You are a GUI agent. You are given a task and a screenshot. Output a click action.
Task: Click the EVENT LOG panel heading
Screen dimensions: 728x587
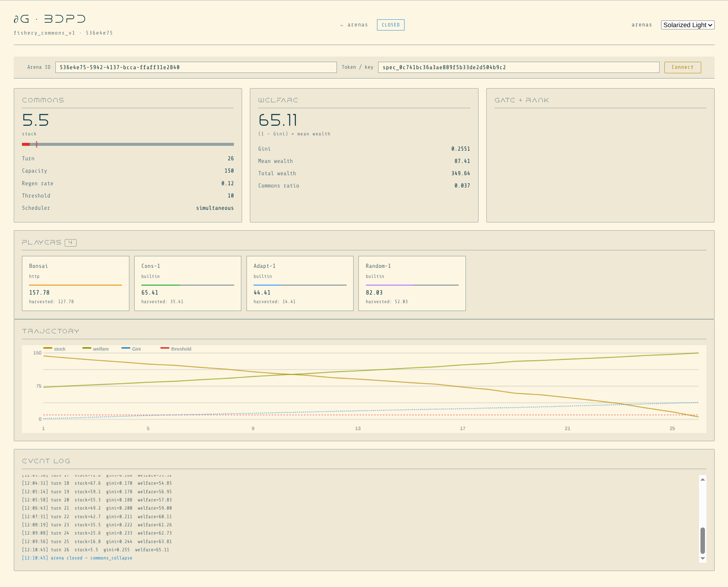(46, 461)
